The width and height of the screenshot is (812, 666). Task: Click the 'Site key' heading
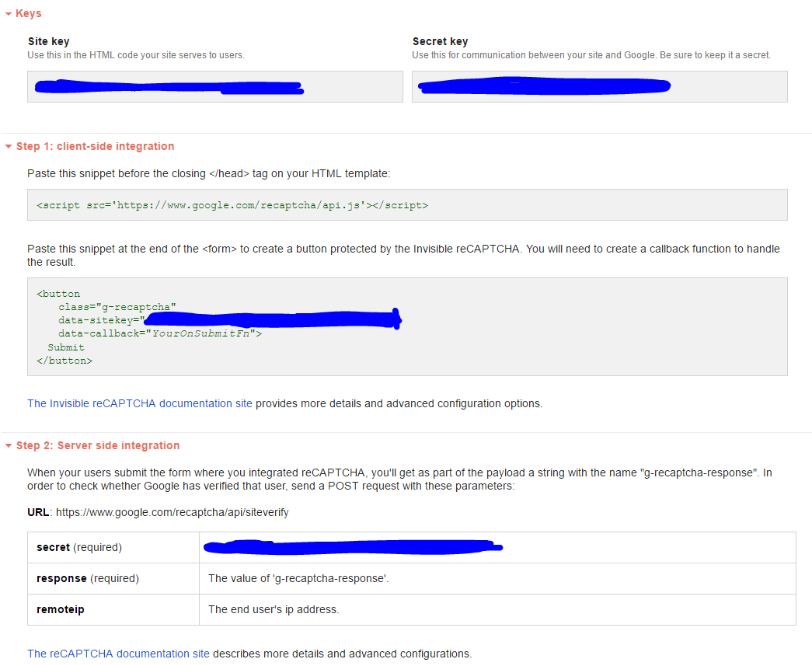49,41
